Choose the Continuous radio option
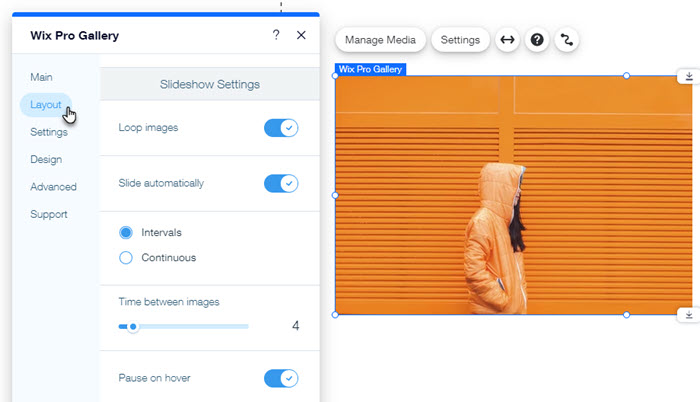Image resolution: width=700 pixels, height=402 pixels. click(x=126, y=258)
